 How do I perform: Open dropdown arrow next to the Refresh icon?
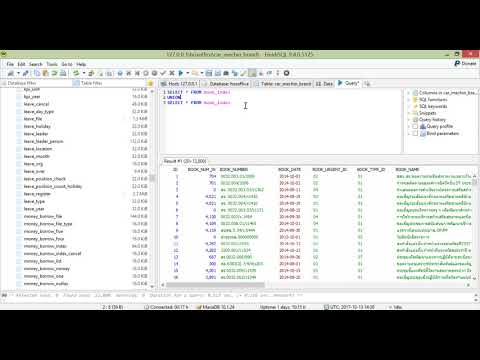[84, 73]
